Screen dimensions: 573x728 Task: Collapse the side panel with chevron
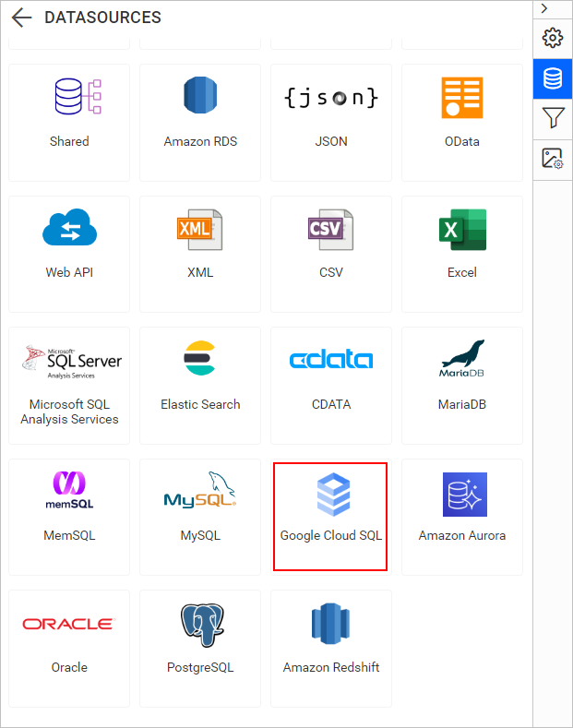pyautogui.click(x=544, y=9)
